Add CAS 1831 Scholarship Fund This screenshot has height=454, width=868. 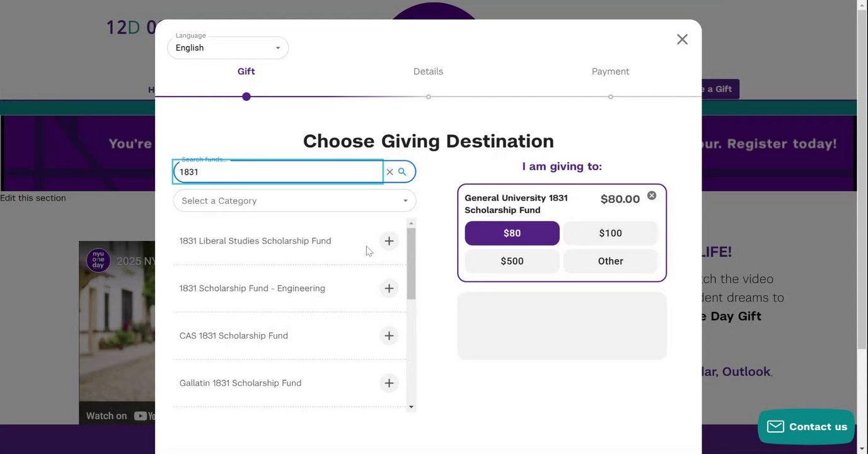pyautogui.click(x=389, y=335)
